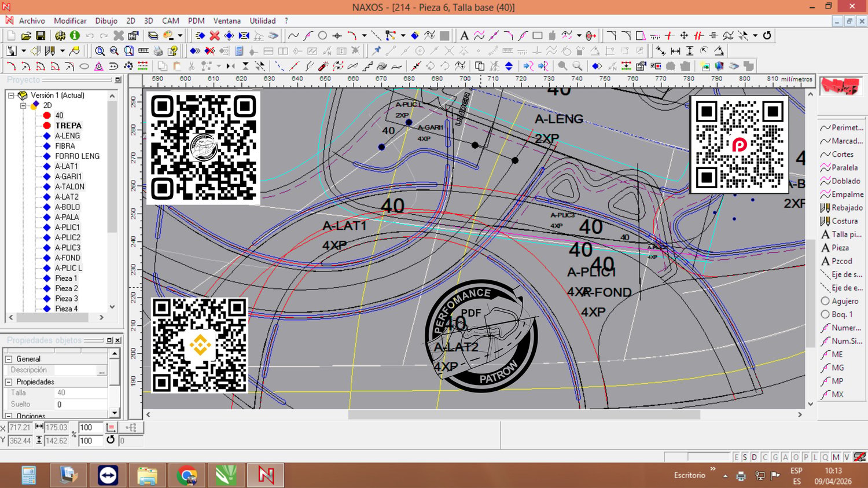Viewport: 868px width, 488px height.
Task: Open the CAM menu
Action: (171, 21)
